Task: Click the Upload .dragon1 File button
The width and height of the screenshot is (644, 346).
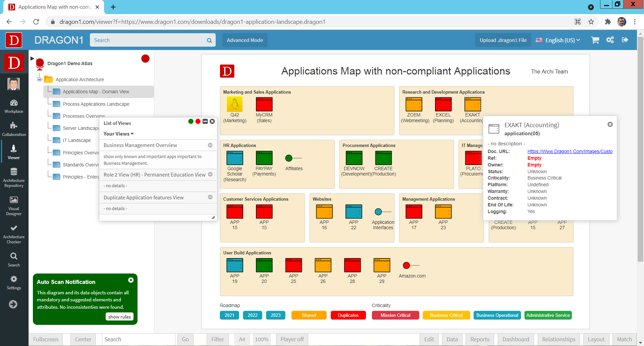Action: (503, 40)
